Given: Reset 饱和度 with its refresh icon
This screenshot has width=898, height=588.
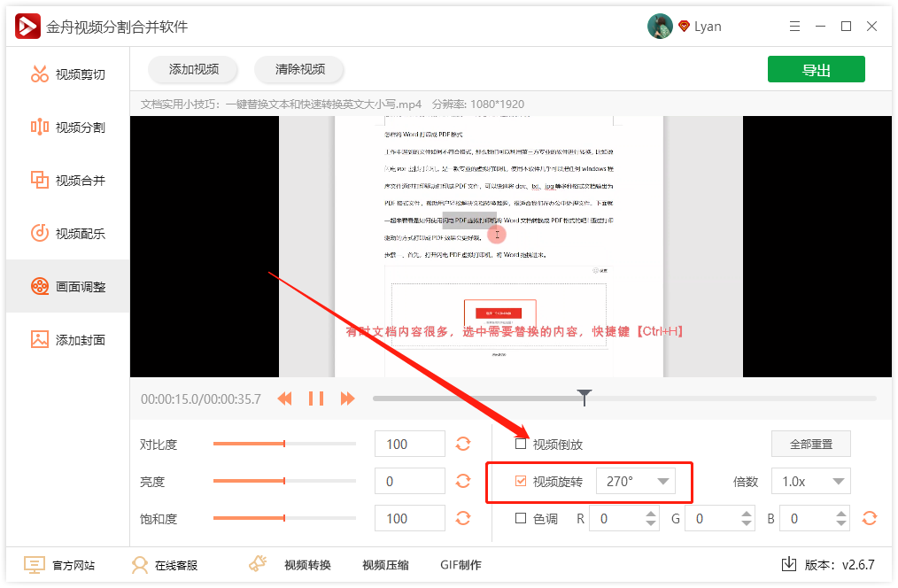Looking at the screenshot, I should pos(463,518).
